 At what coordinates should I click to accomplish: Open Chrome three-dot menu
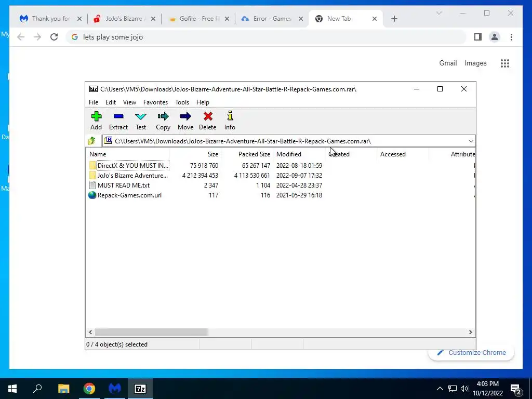(511, 37)
